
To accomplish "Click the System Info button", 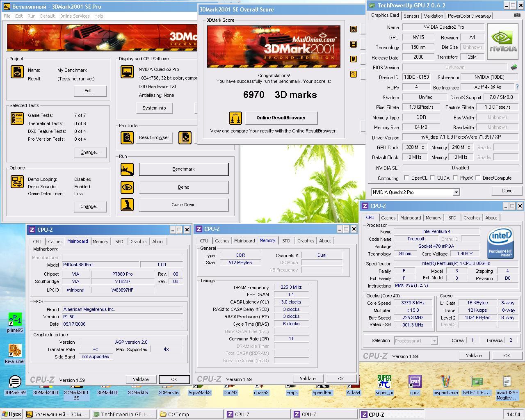I will coord(154,108).
